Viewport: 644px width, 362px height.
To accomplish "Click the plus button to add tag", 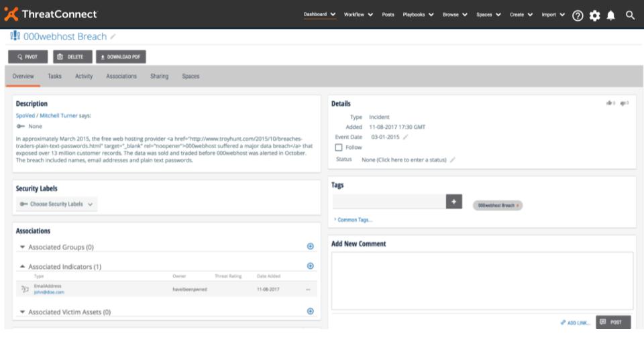I will point(454,202).
